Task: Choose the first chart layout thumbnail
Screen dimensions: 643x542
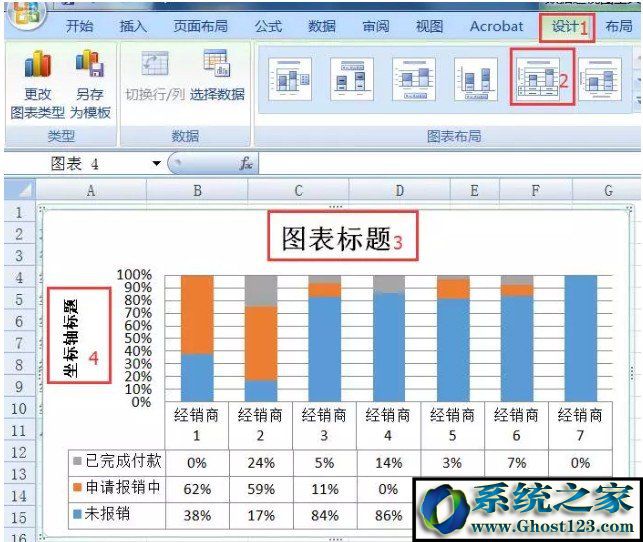Action: click(290, 79)
